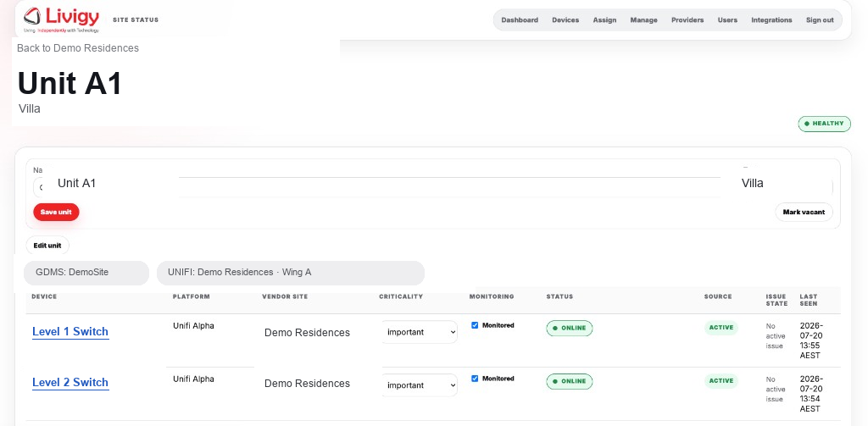Click the Livigy logo
868x426 pixels.
click(x=61, y=20)
